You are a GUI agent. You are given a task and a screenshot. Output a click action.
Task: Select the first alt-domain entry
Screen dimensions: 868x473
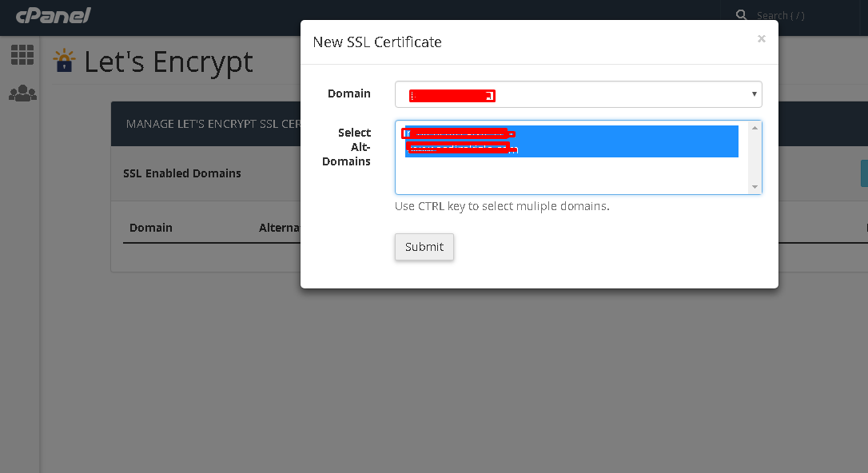click(571, 133)
